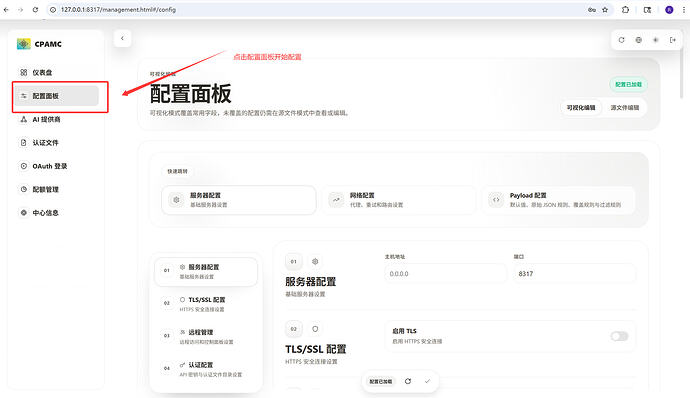The height and width of the screenshot is (398, 690).
Task: Jump to Payload 配置 quick-jump card
Action: click(x=559, y=200)
